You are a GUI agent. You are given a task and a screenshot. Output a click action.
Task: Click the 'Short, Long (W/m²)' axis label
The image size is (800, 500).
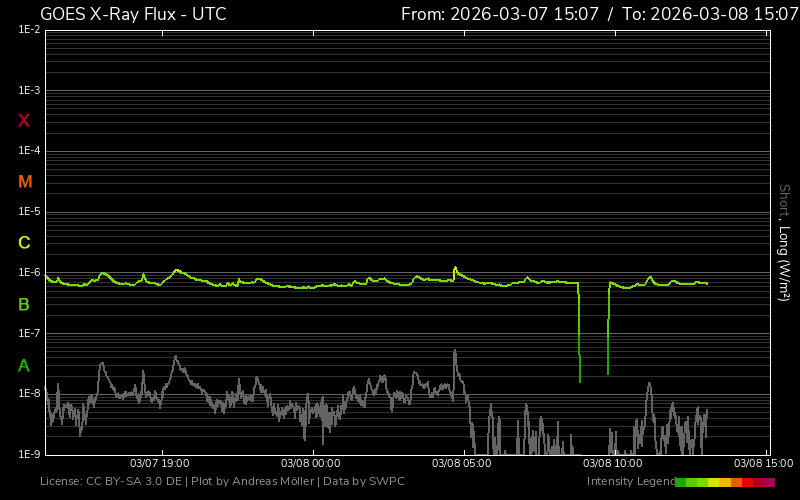pos(784,242)
